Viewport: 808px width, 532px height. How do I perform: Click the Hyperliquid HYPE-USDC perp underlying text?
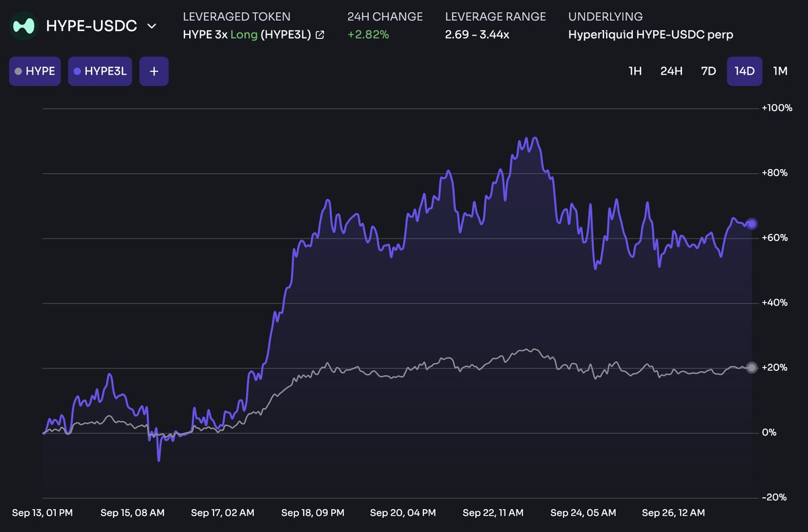650,35
